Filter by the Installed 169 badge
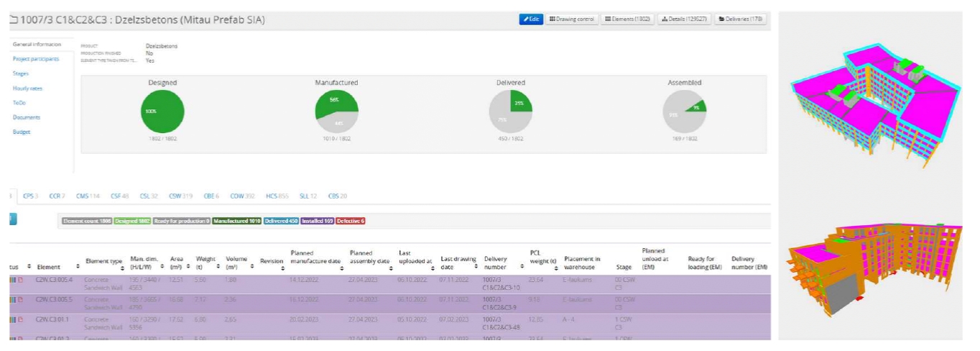980x351 pixels. pyautogui.click(x=318, y=221)
